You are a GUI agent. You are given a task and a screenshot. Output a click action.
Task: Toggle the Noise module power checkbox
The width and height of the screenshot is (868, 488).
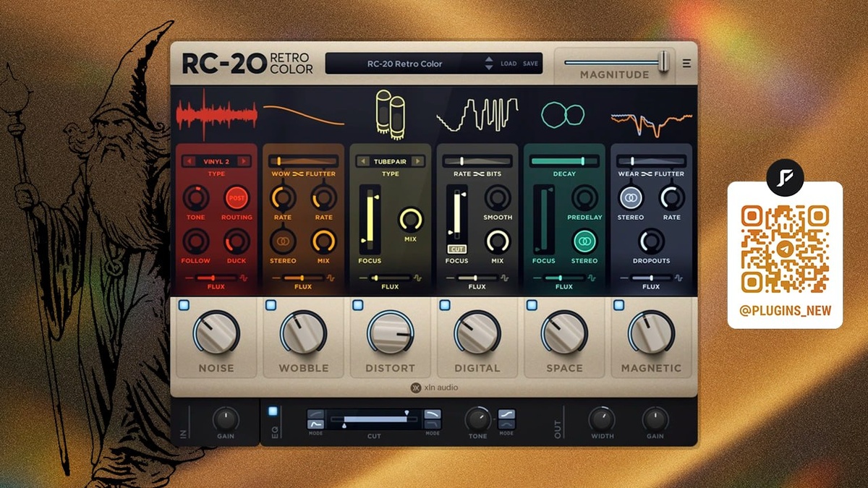coord(184,305)
